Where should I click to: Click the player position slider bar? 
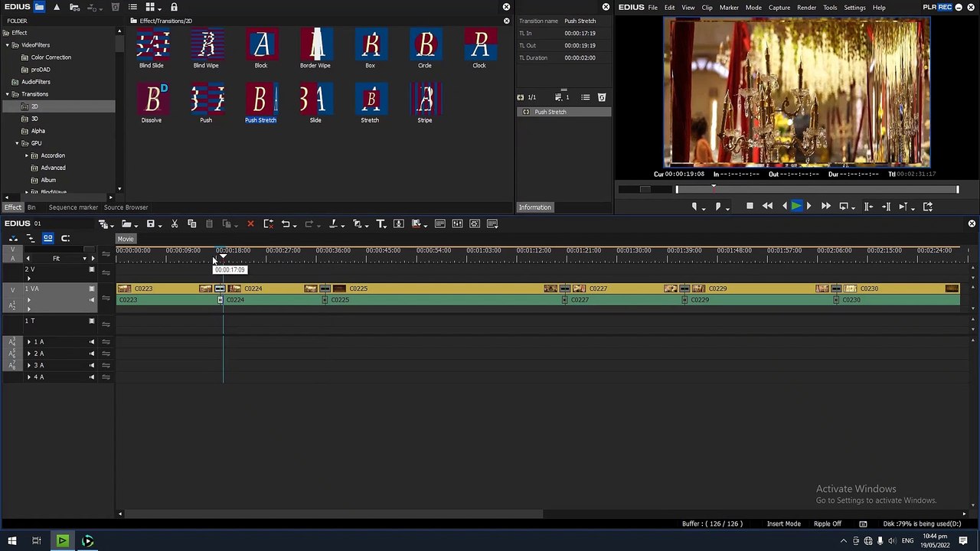816,190
